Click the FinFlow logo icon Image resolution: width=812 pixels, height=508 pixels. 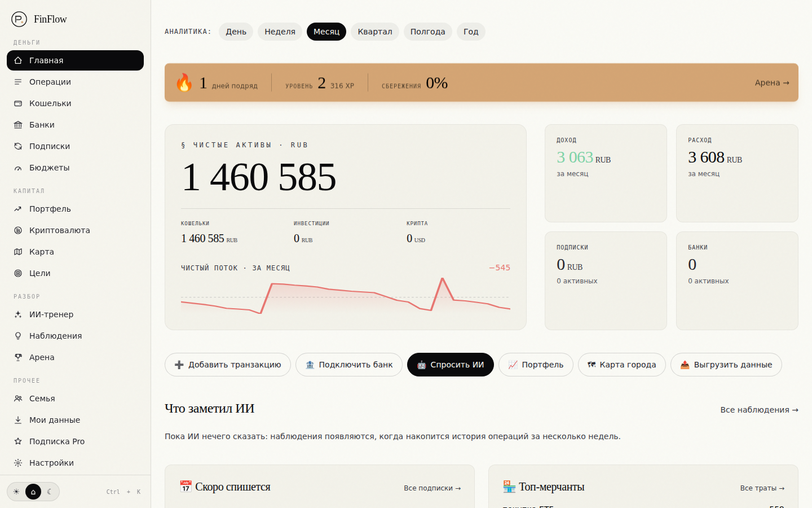19,19
